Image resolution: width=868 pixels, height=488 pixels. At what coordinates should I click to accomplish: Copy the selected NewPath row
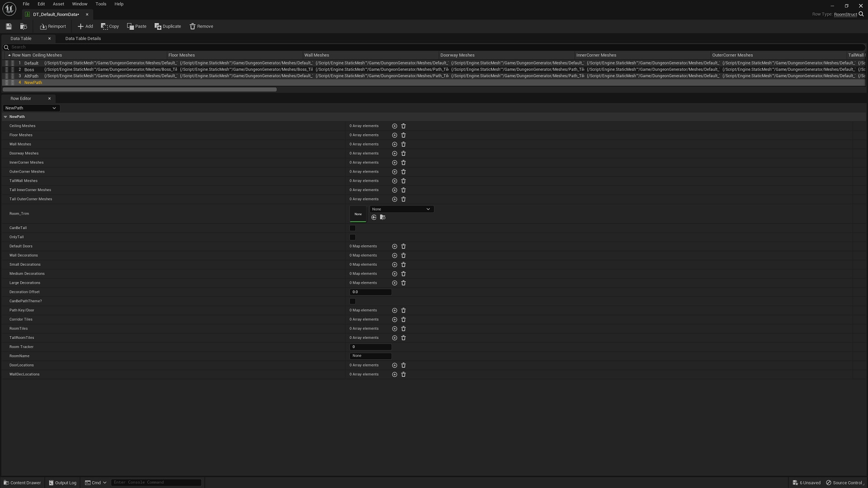click(110, 26)
